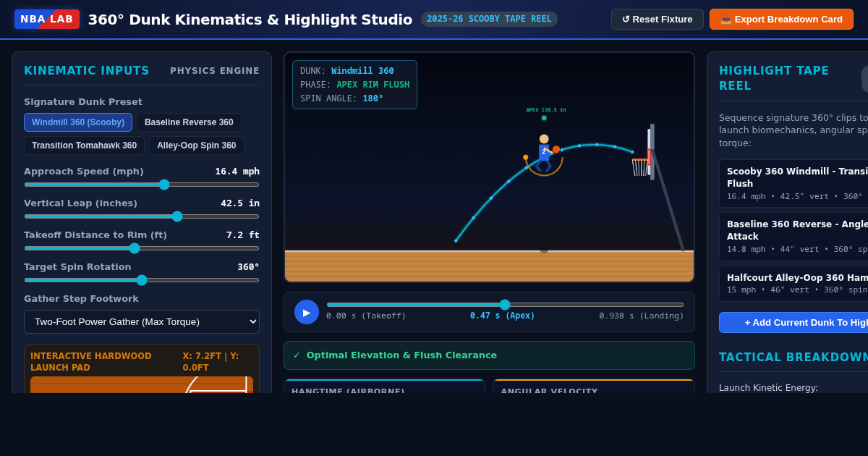Viewport: 868px width, 456px height.
Task: Click the animation timeline scrubber
Action: click(x=505, y=305)
